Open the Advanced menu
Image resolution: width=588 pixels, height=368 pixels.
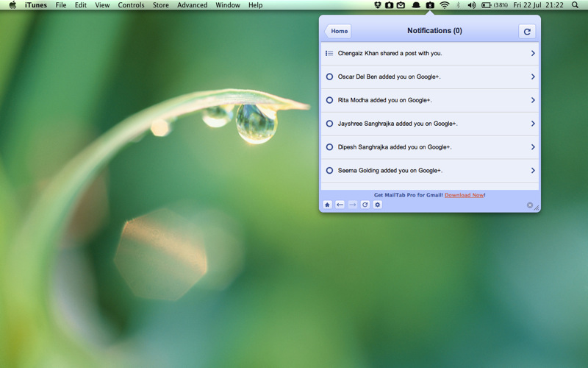coord(192,5)
